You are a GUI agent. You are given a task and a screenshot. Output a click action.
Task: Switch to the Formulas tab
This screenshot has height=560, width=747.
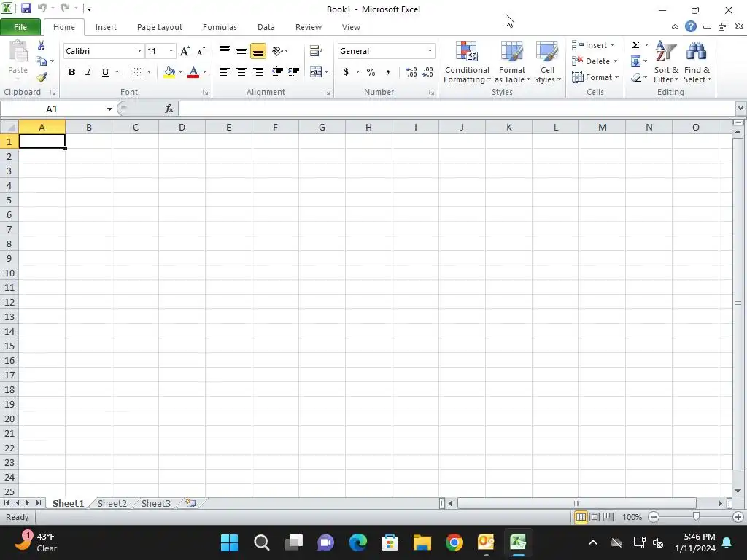(x=220, y=27)
